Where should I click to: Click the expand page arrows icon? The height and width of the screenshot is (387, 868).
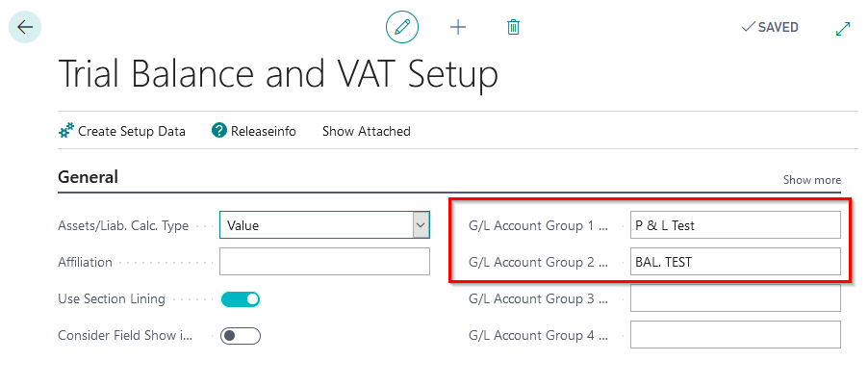click(x=843, y=28)
